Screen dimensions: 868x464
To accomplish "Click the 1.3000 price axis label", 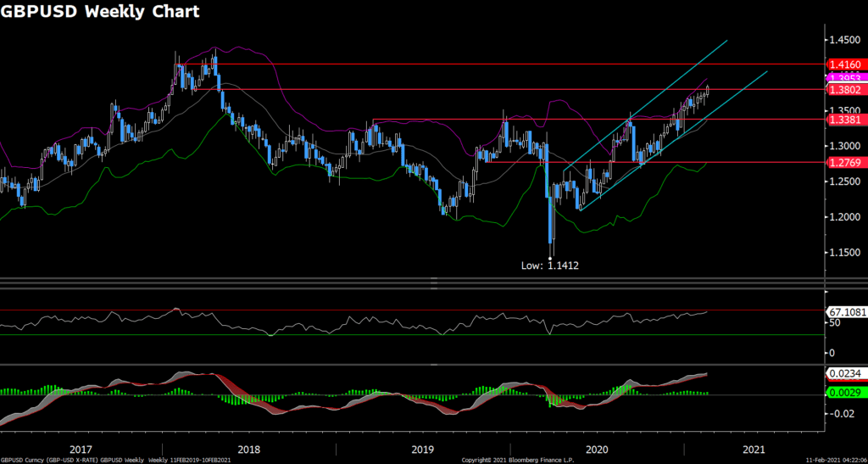I will [x=845, y=146].
